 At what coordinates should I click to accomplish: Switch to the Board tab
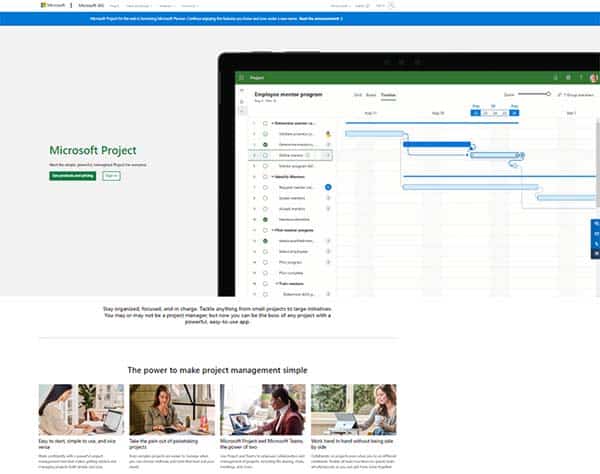coord(371,95)
